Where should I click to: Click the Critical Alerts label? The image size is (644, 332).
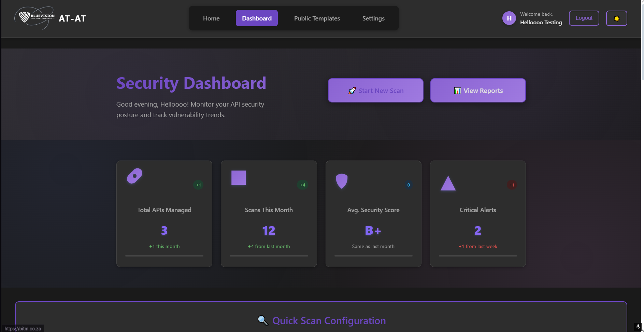coord(478,210)
